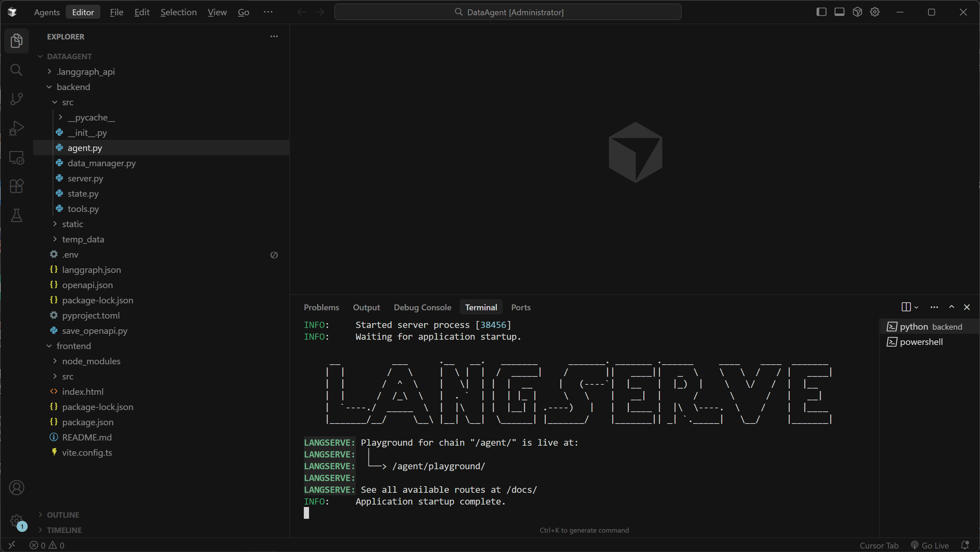
Task: Switch to Agents mode
Action: [x=47, y=12]
